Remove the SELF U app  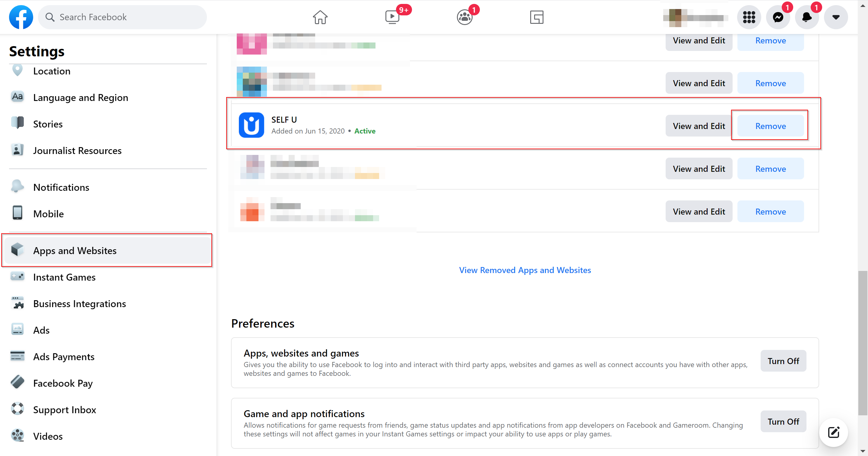pos(770,126)
